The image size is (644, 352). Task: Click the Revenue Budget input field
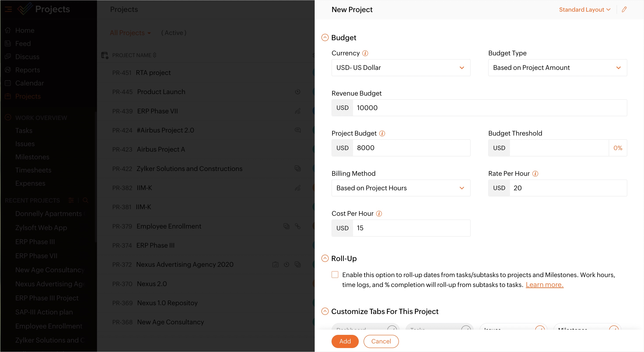point(489,108)
